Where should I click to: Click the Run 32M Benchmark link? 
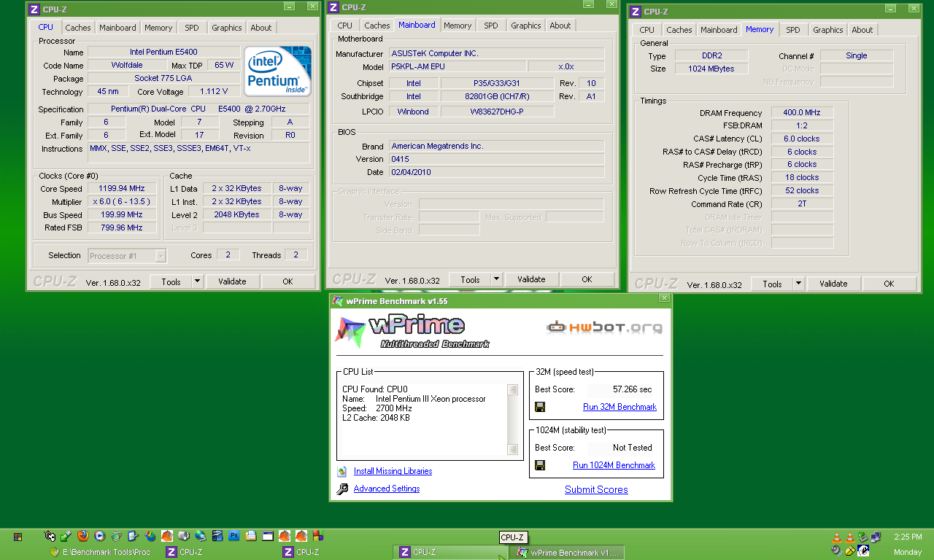tap(620, 407)
